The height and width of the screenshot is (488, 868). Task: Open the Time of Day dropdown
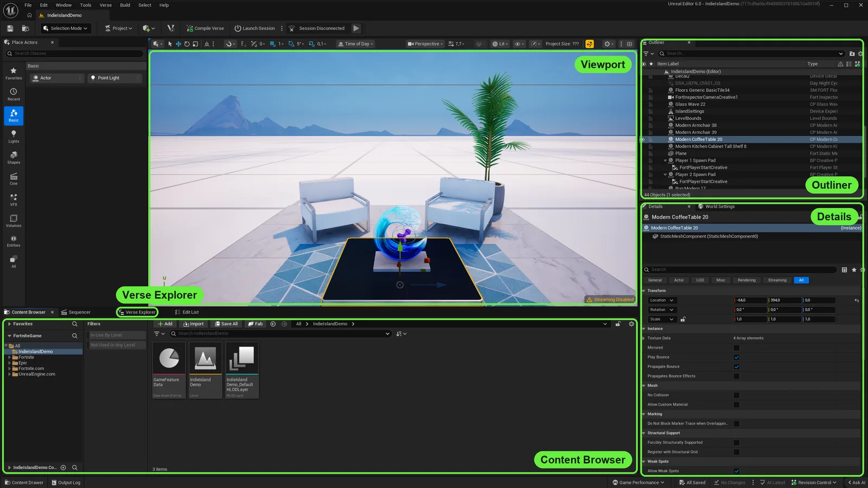pos(356,44)
